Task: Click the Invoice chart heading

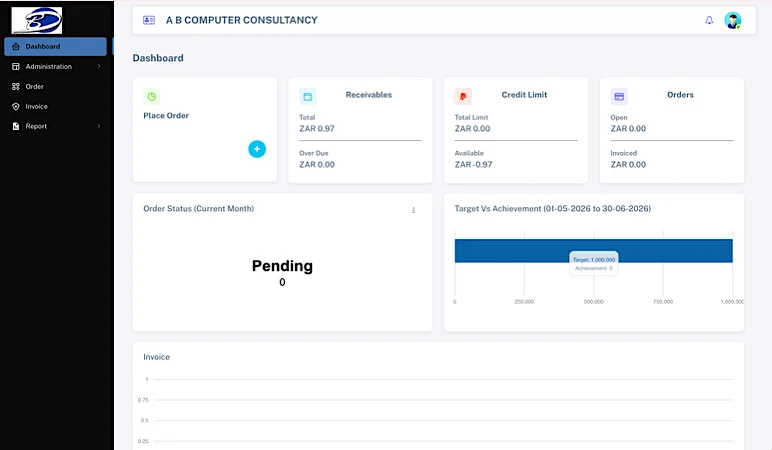Action: 157,357
